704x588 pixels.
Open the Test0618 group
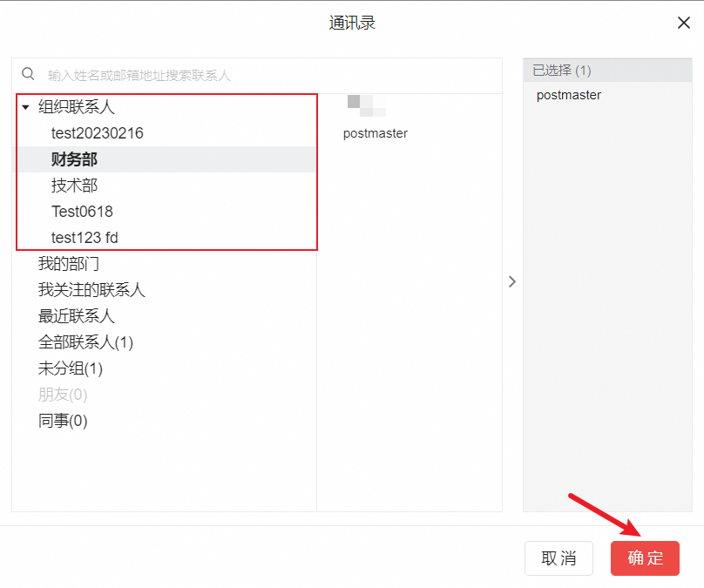coord(82,212)
